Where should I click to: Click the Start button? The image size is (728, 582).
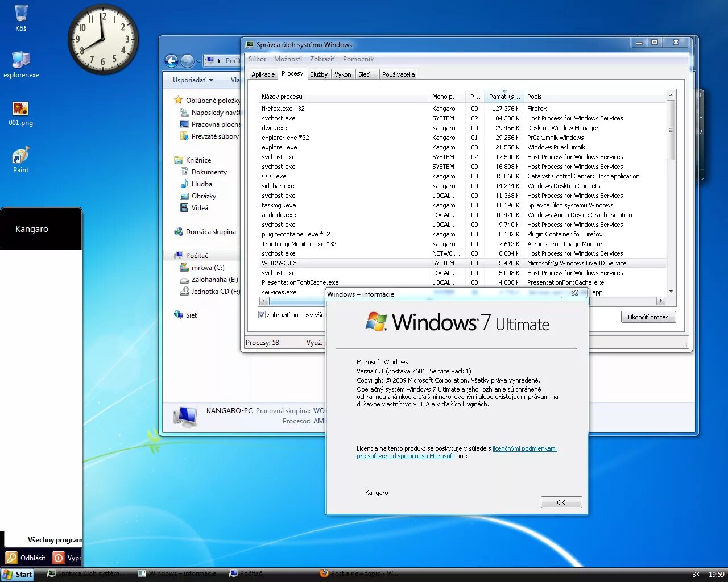coord(18,575)
